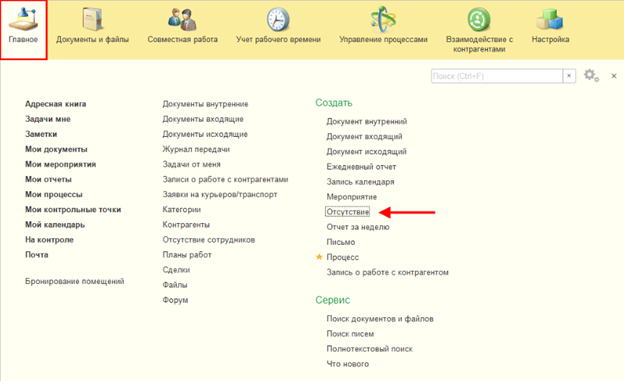
Task: Open Документы внутренние list
Action: point(205,104)
